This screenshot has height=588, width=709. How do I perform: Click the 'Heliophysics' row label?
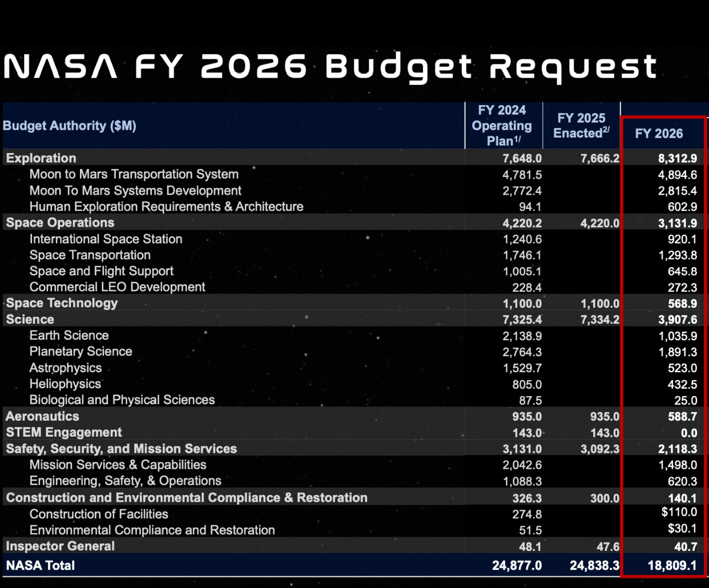65,384
